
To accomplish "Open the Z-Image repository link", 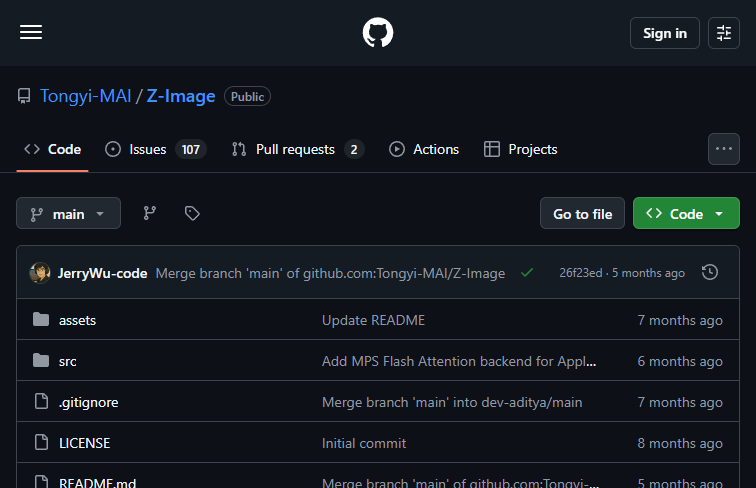I will (181, 96).
